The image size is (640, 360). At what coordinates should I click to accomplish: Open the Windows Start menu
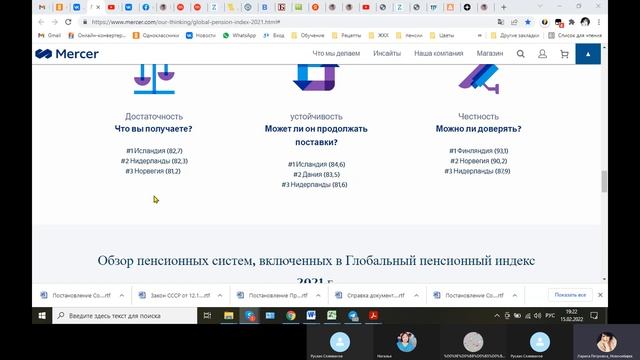42,316
